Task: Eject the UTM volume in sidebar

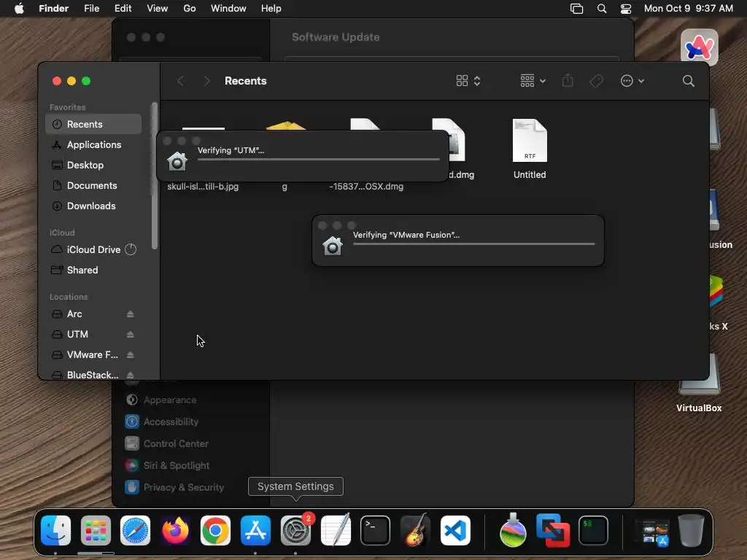Action: pyautogui.click(x=130, y=334)
